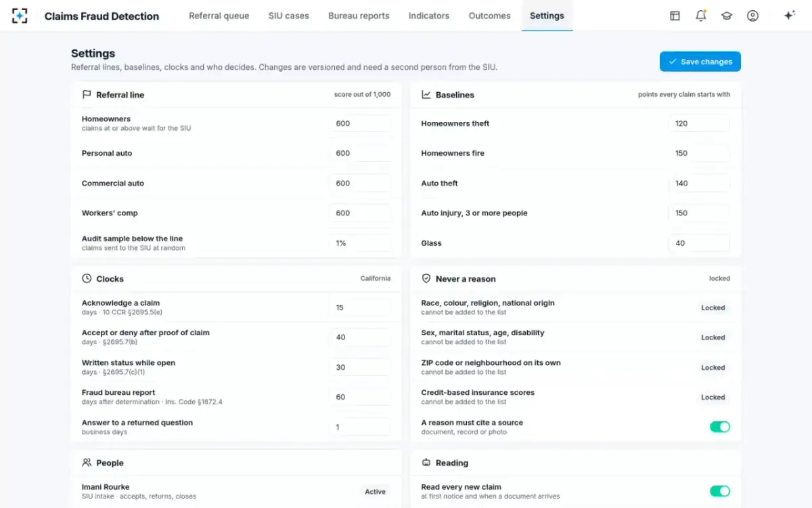This screenshot has width=812, height=508.
Task: View the Outcomes tab
Action: click(x=490, y=16)
